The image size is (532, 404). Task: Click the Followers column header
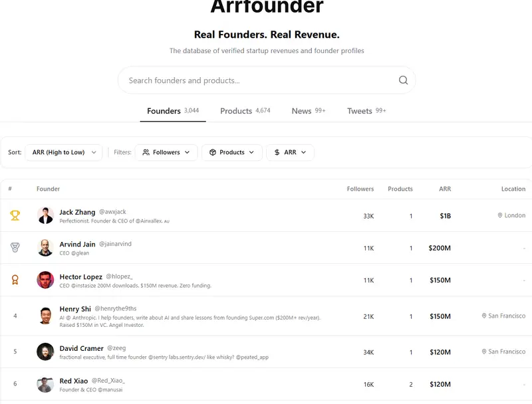point(360,189)
